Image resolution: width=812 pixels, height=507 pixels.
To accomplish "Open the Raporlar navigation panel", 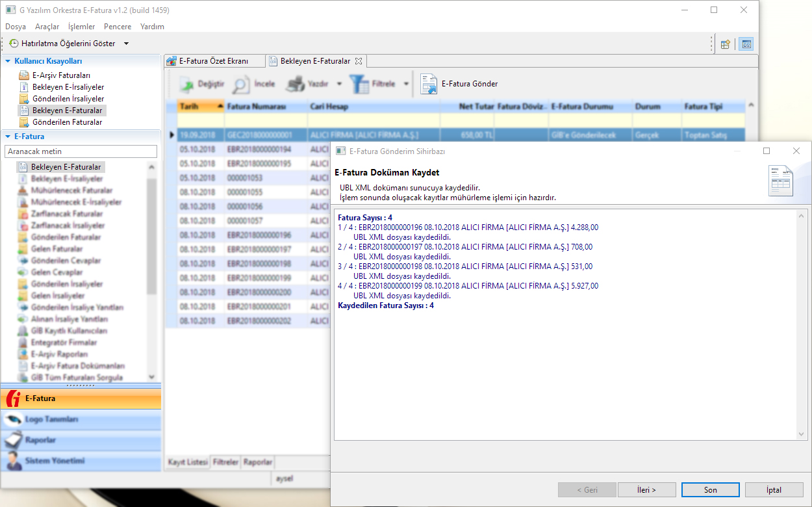I will pos(81,441).
